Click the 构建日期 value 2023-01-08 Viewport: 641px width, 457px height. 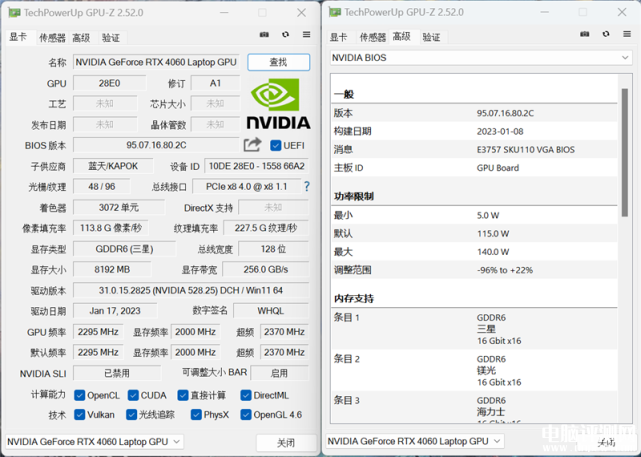pyautogui.click(x=500, y=131)
